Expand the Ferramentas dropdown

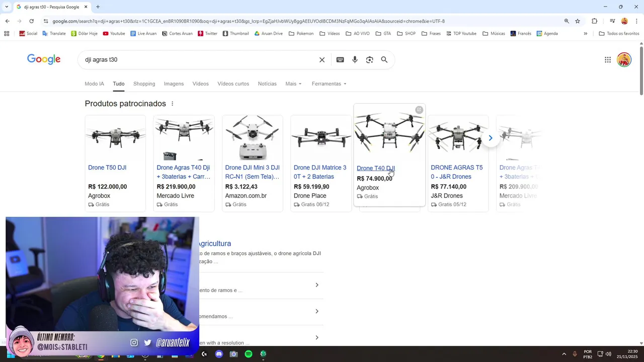[x=329, y=84]
